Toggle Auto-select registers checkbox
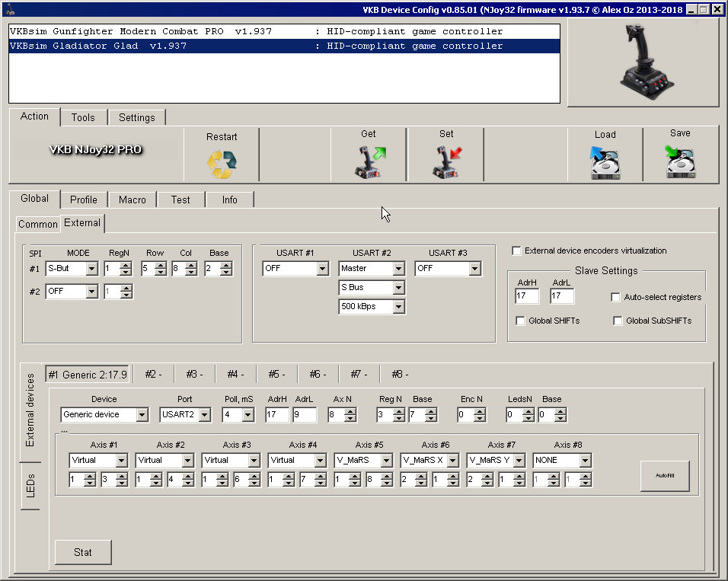 tap(616, 297)
